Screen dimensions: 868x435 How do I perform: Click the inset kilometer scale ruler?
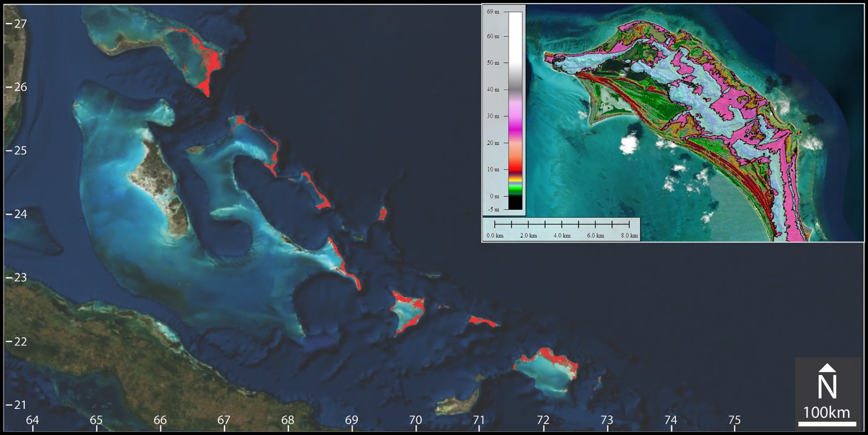point(561,224)
